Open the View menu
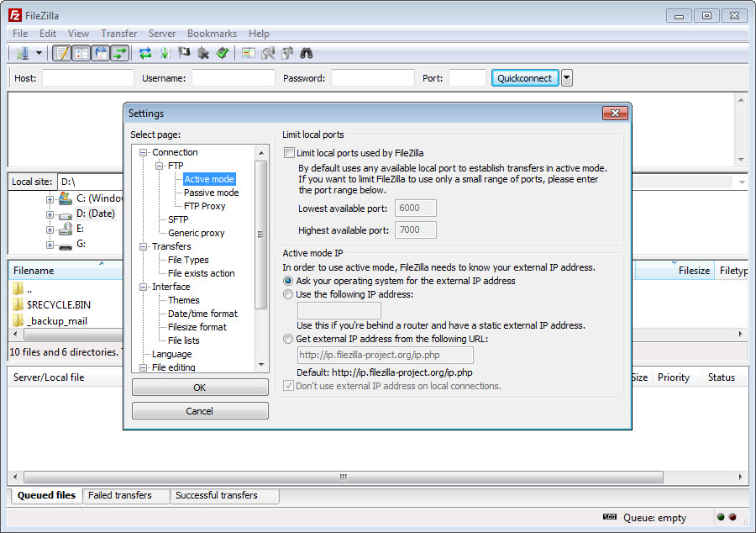 (x=78, y=34)
